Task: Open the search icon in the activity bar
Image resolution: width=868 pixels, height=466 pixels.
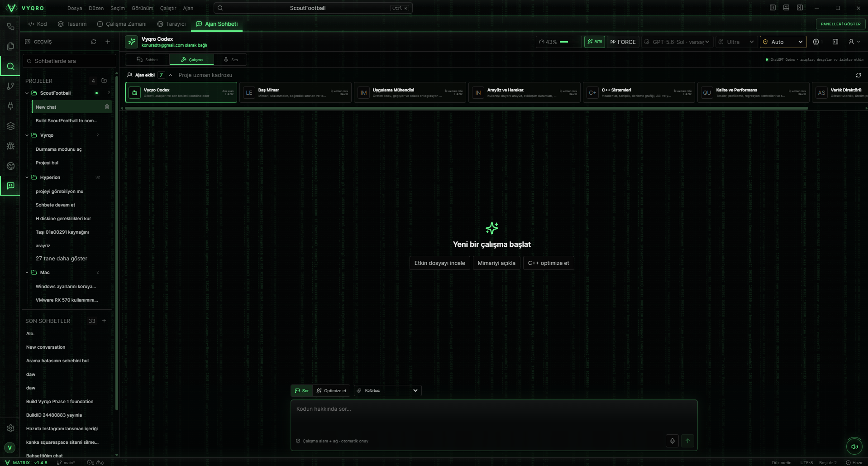Action: [10, 66]
